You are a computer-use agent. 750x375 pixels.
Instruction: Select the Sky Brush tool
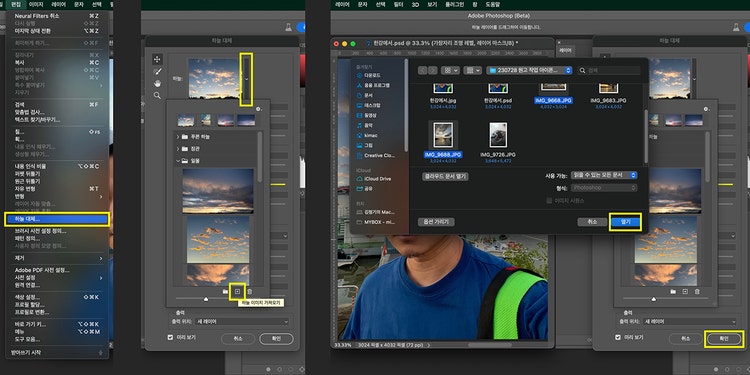pos(157,72)
